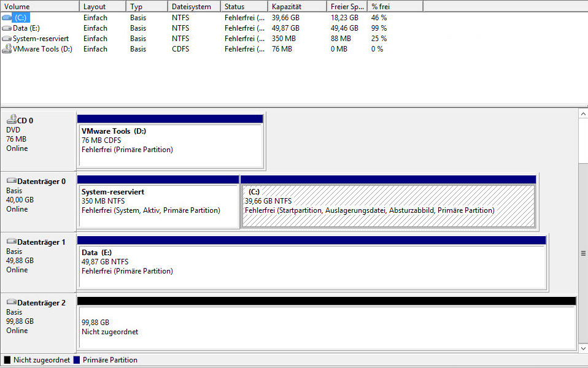
Task: Click the Datenträger 1 disk label
Action: 41,242
